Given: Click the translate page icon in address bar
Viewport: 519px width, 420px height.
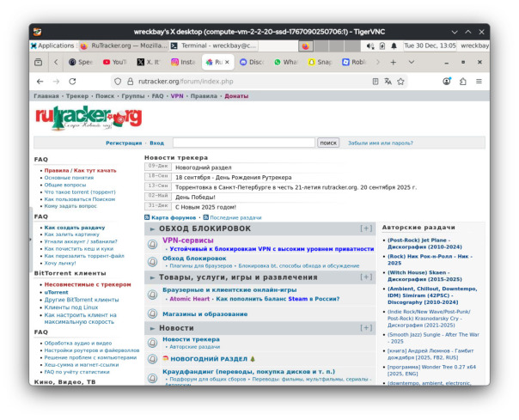Looking at the screenshot, I should (x=389, y=82).
